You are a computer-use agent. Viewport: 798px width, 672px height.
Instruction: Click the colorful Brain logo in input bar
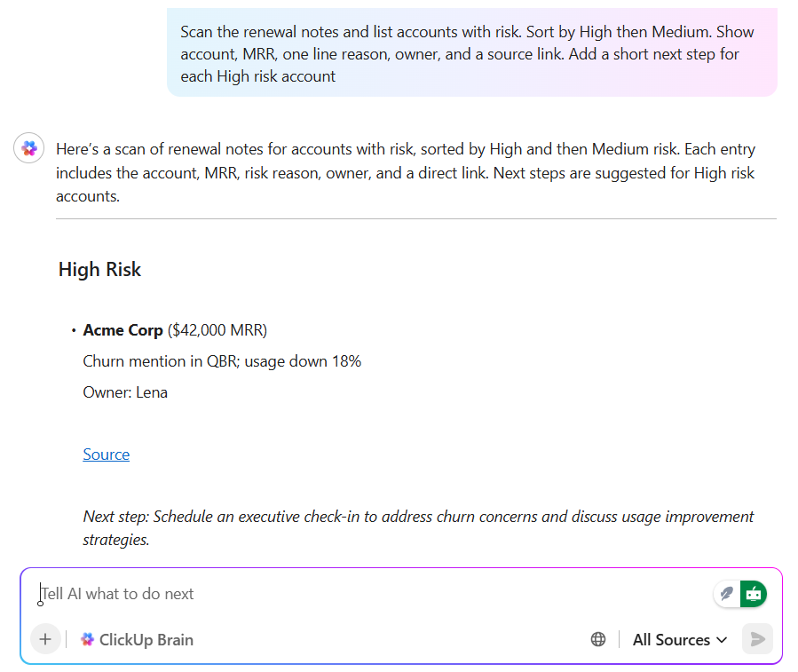pos(87,639)
